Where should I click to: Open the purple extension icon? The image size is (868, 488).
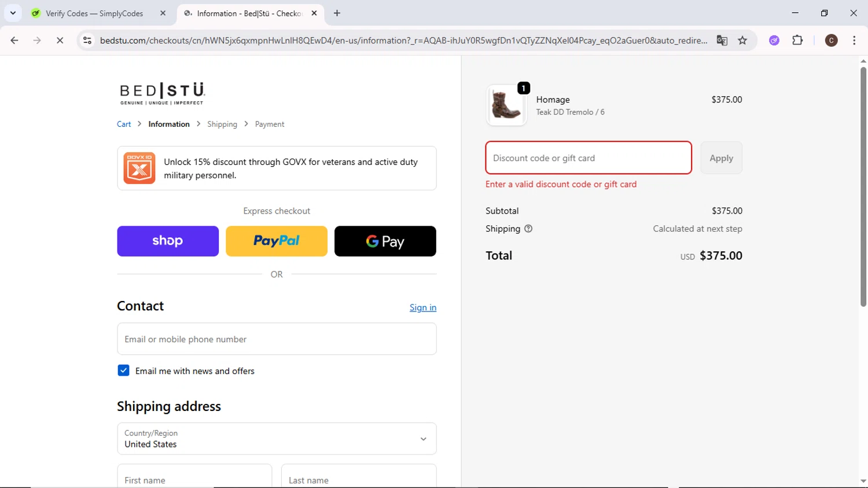[774, 41]
